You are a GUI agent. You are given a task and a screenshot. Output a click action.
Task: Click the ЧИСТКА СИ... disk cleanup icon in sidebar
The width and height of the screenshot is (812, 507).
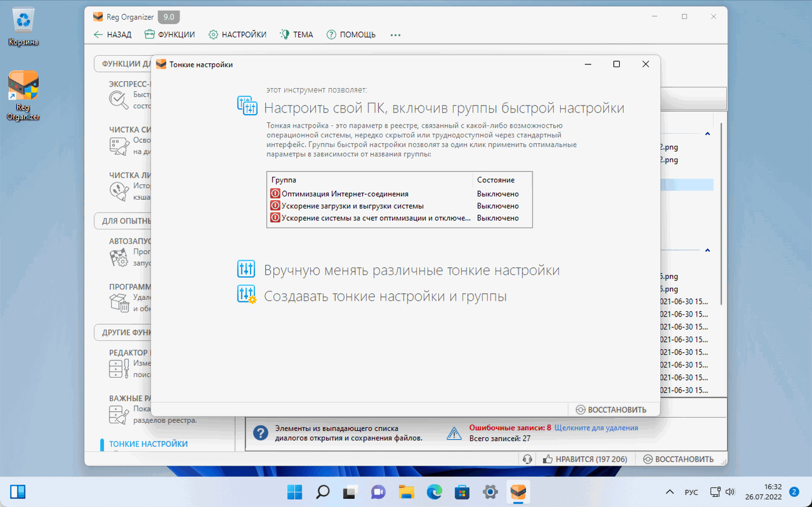click(x=119, y=146)
